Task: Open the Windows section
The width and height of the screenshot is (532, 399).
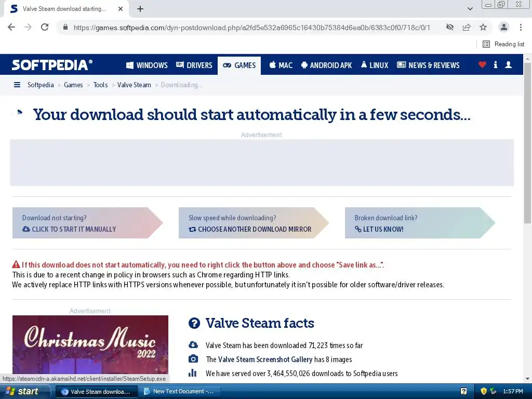Action: (x=147, y=65)
